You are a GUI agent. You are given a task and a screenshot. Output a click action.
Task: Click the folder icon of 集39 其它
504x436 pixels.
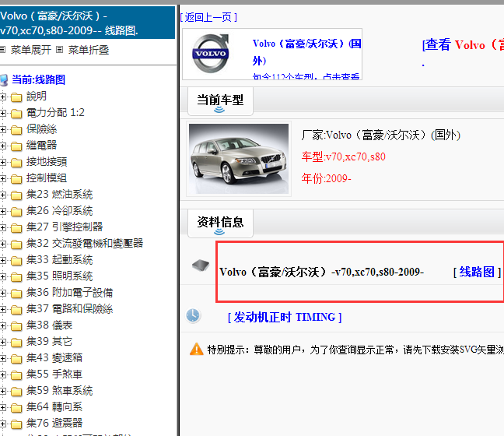click(x=16, y=342)
